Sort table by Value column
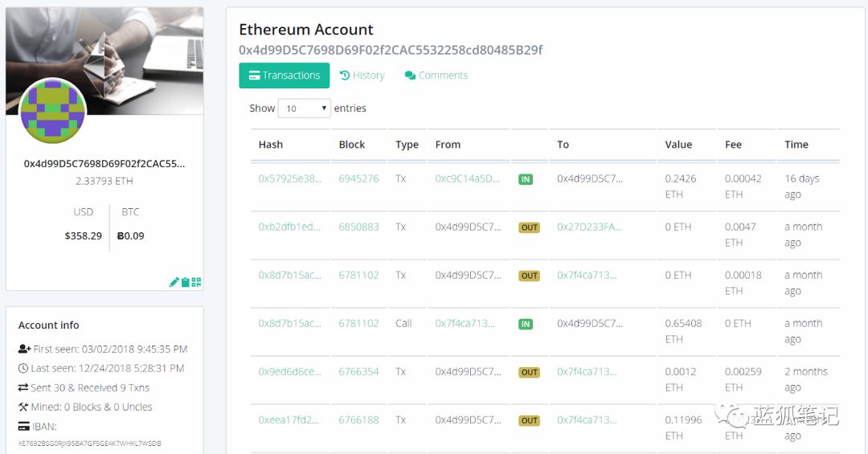 tap(678, 145)
